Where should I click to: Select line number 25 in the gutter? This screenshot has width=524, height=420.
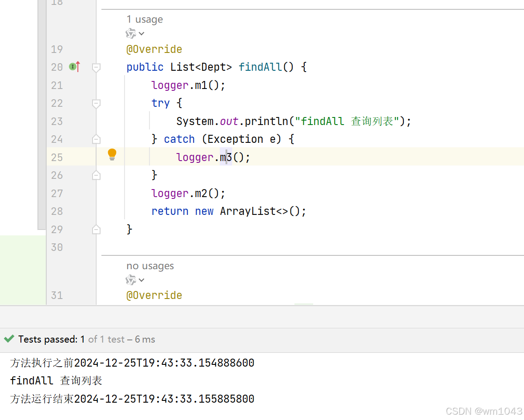pyautogui.click(x=57, y=157)
